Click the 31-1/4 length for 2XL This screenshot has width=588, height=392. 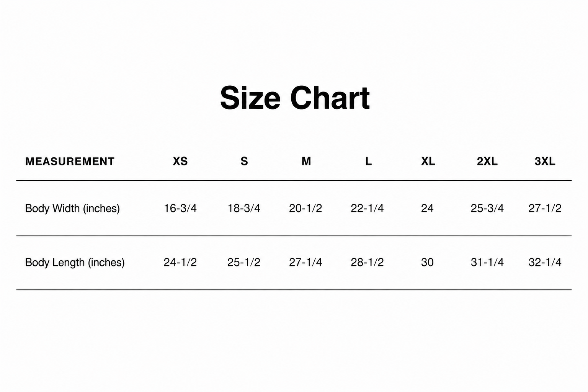(487, 262)
